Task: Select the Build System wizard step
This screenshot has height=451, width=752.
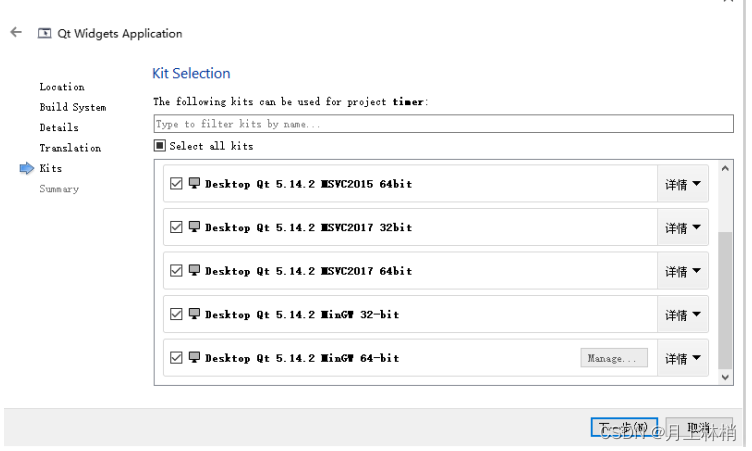Action: (x=72, y=107)
